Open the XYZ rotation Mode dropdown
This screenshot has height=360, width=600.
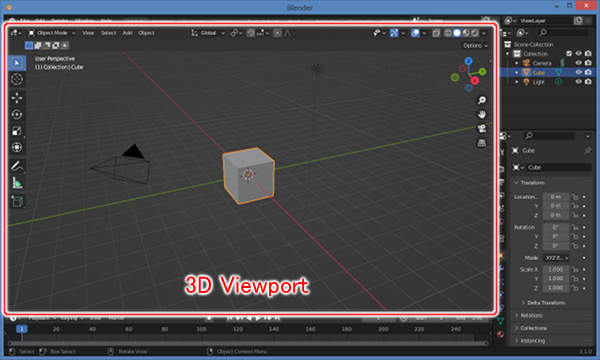tap(556, 258)
